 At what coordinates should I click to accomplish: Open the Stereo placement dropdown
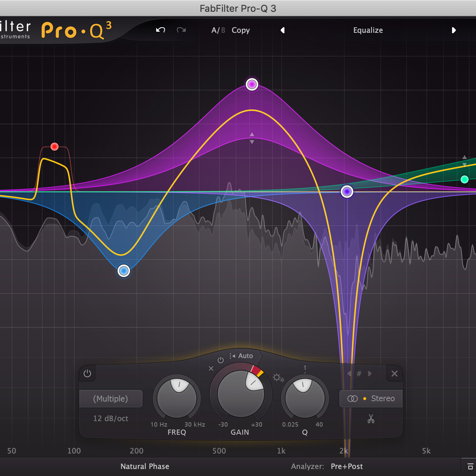[371, 399]
